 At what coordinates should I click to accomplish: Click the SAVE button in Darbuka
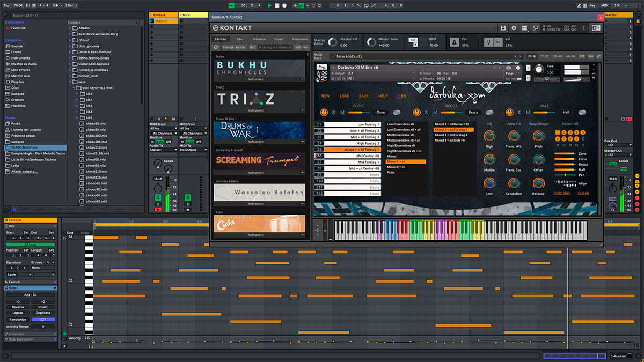coord(363,96)
